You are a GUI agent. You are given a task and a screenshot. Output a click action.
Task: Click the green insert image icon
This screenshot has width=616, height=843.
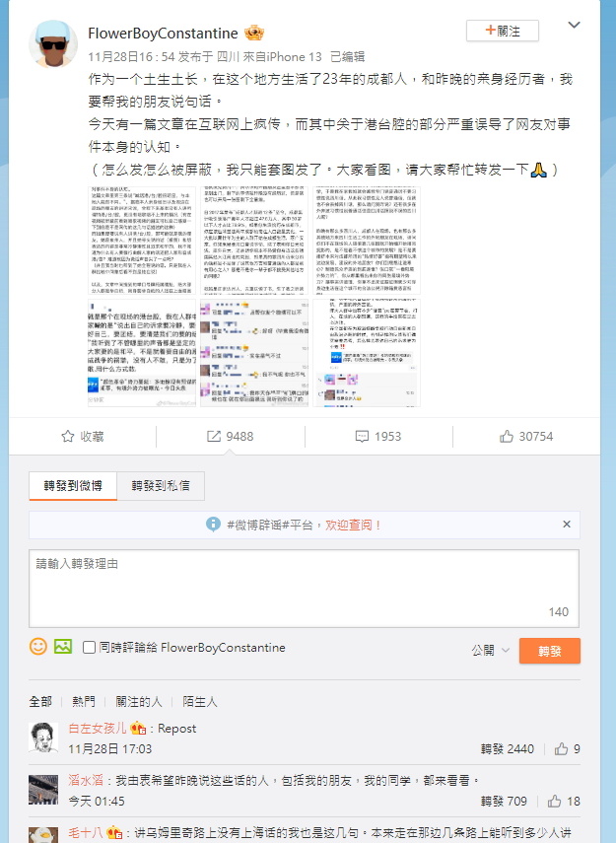click(x=63, y=646)
